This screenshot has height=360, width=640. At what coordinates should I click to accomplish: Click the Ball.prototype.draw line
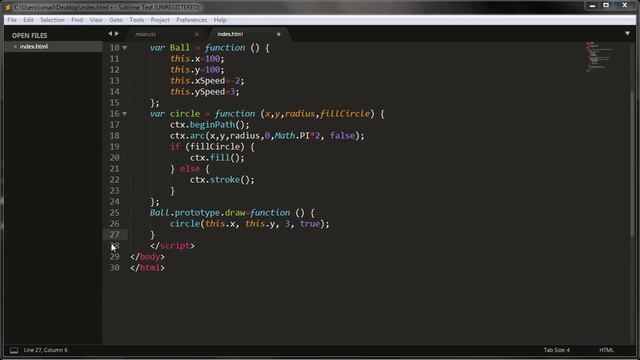pos(232,213)
